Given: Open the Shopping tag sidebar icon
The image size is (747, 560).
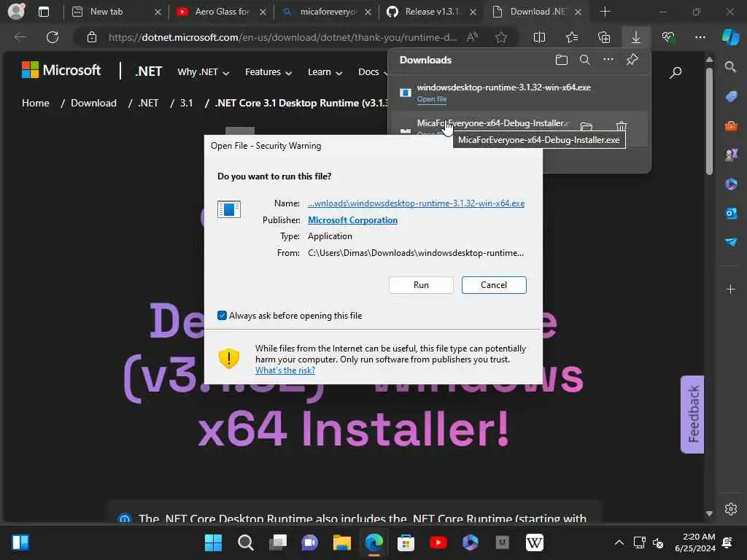Looking at the screenshot, I should tap(731, 97).
